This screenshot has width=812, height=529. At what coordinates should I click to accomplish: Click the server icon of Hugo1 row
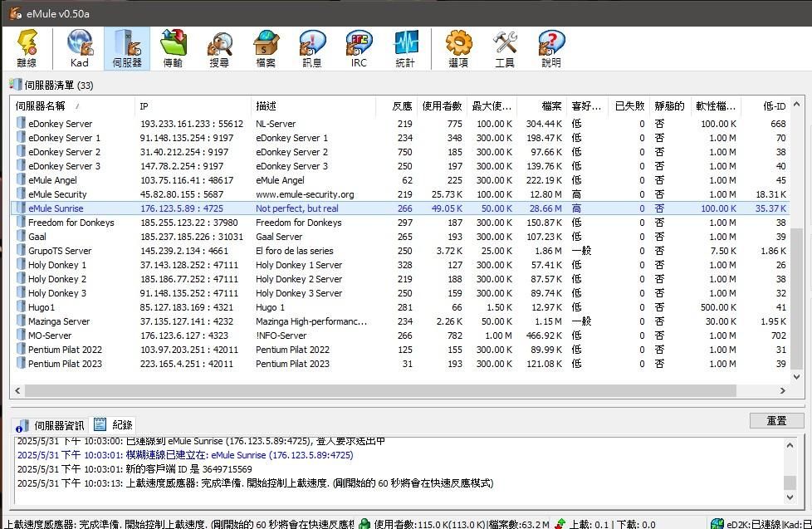(x=21, y=306)
